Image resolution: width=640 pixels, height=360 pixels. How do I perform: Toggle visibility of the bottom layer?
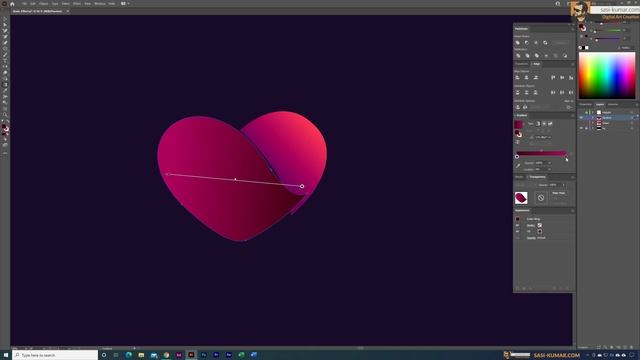(581, 128)
